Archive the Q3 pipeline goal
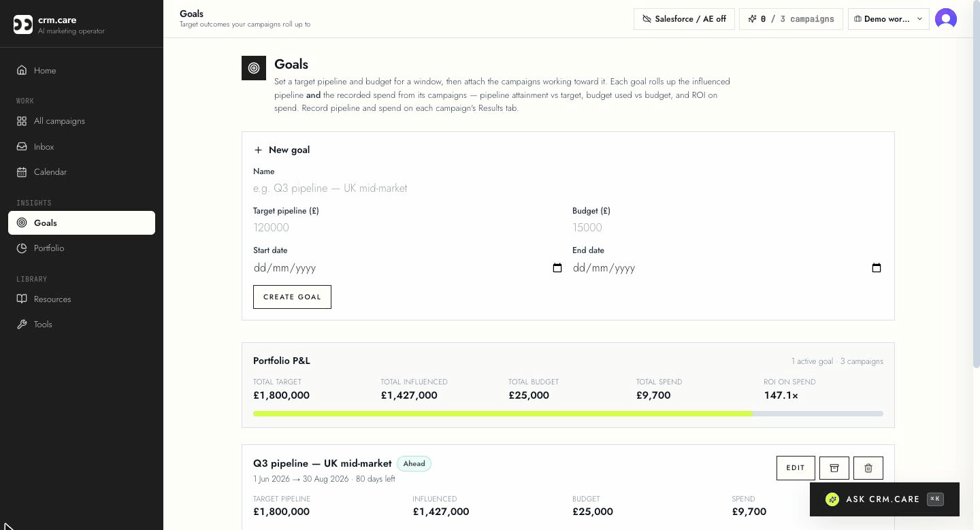 [x=834, y=468]
